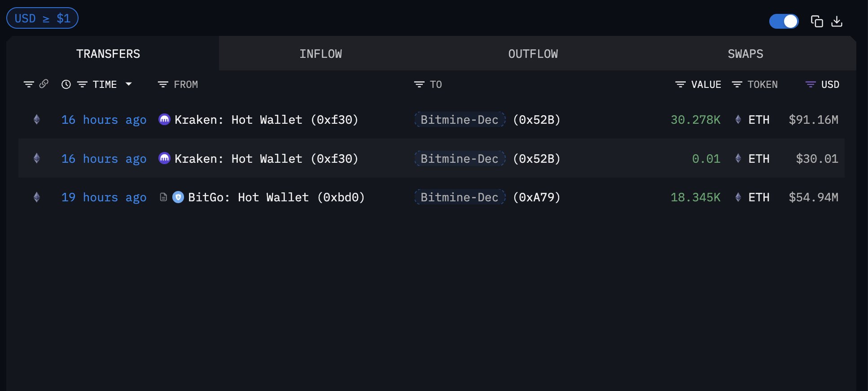Expand the TIME sort dropdown arrow
This screenshot has height=391, width=868.
point(129,84)
